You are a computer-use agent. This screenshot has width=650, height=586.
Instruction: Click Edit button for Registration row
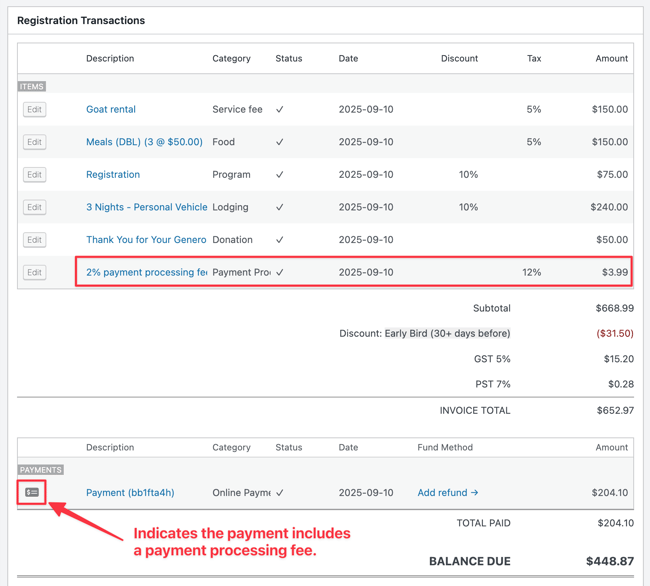click(34, 174)
